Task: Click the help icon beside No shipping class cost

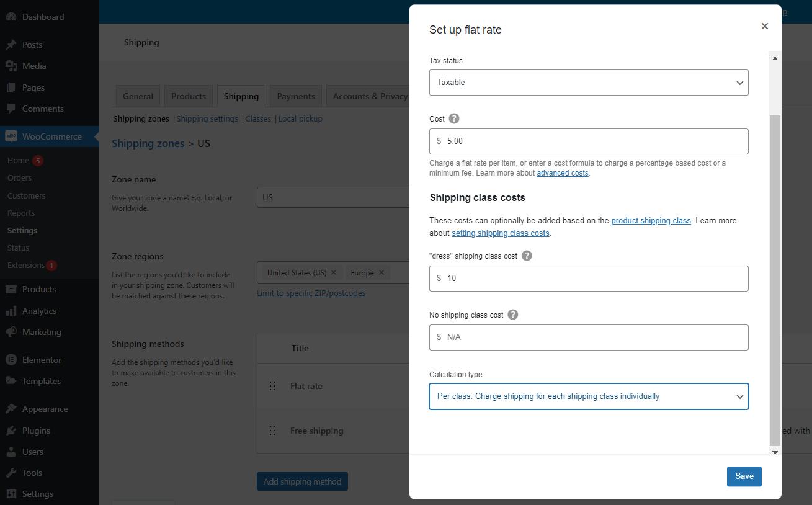Action: click(x=513, y=315)
